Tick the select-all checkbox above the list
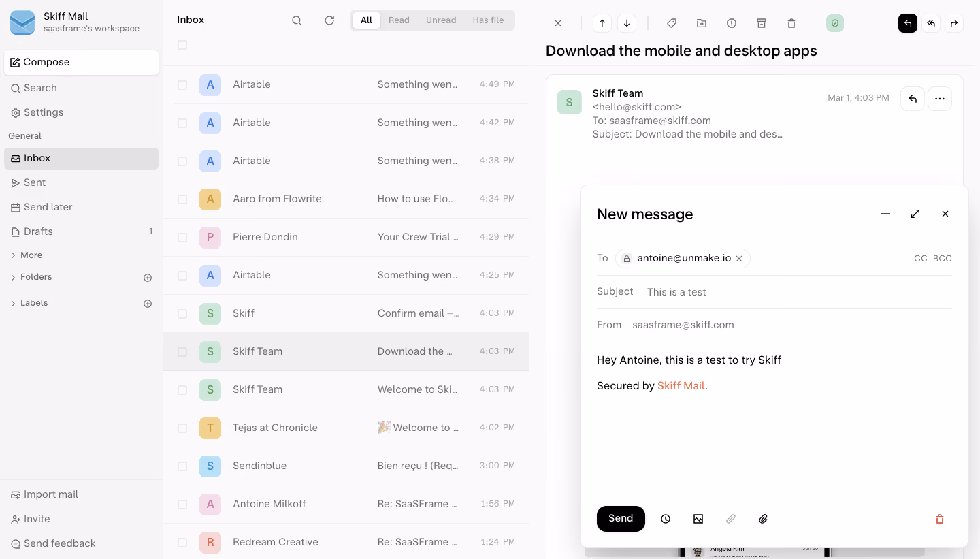Screen dimensions: 980x559 182,45
